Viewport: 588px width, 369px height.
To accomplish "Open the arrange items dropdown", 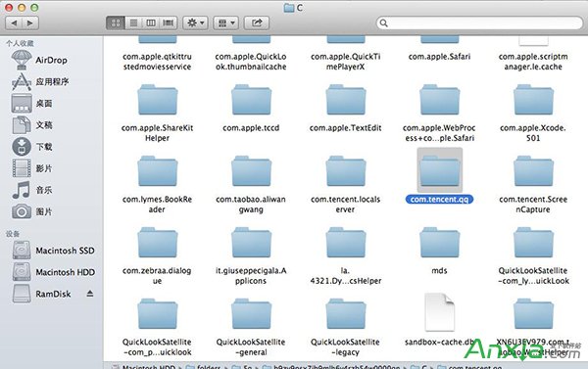I will 226,23.
